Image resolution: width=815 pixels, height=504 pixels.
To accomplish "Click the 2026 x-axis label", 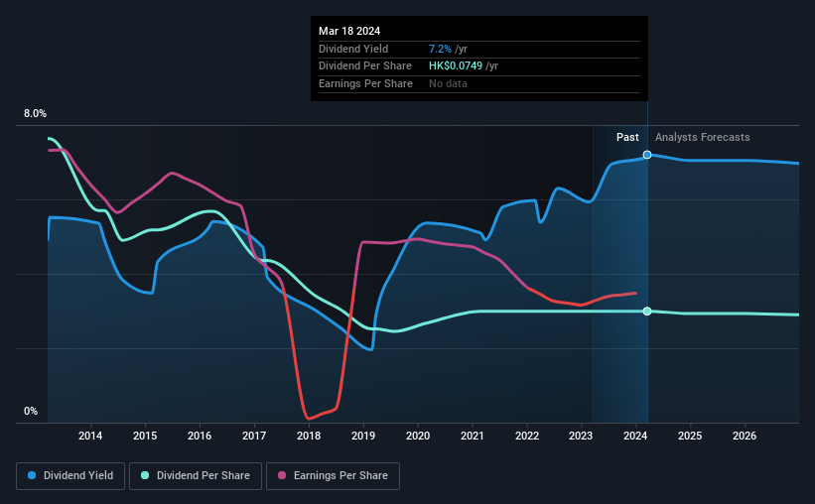I will tap(745, 436).
